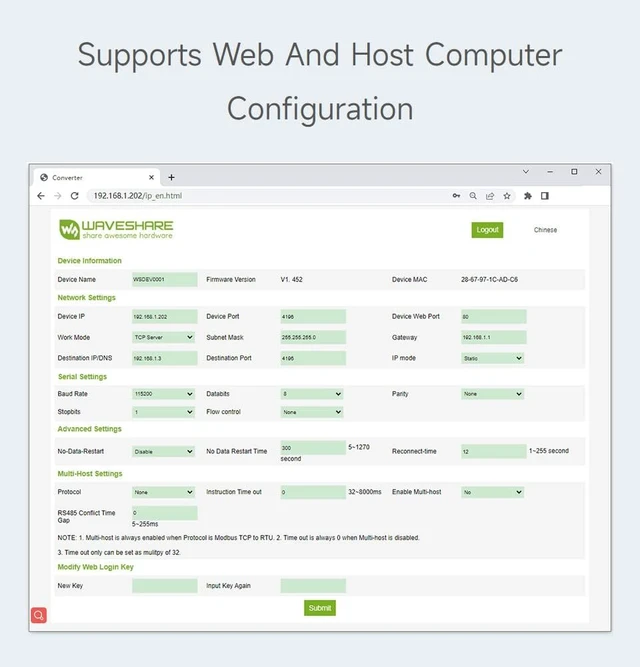Toggle the browser side panel icon
This screenshot has height=667, width=640.
545,196
